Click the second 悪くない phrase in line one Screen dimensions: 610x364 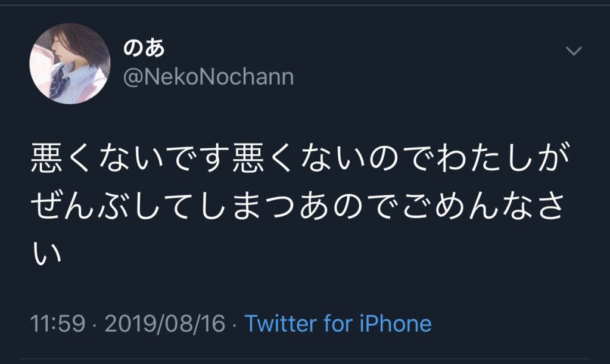click(300, 157)
